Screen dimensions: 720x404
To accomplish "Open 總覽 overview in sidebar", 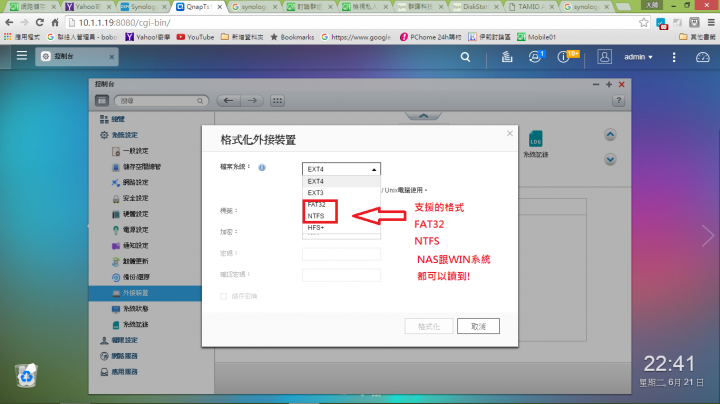I will tap(112, 119).
